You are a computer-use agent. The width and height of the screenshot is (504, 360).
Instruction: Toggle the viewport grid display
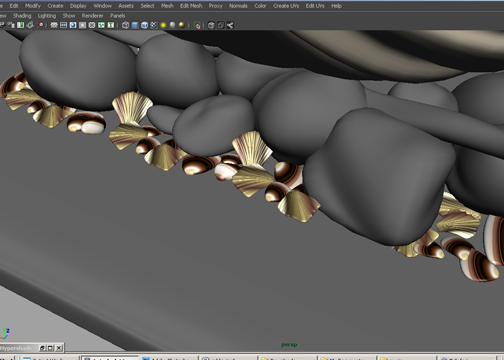tap(54, 25)
